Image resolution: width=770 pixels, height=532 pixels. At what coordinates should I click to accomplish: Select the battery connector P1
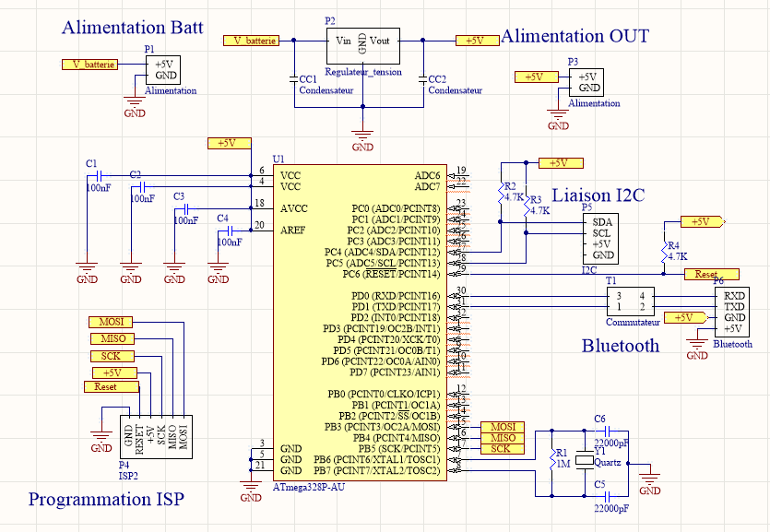pyautogui.click(x=164, y=70)
